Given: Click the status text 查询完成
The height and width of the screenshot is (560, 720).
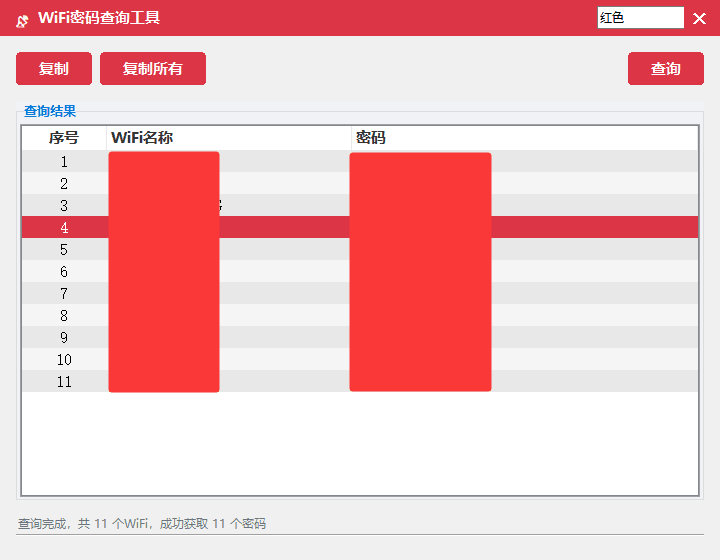Looking at the screenshot, I should 42,523.
